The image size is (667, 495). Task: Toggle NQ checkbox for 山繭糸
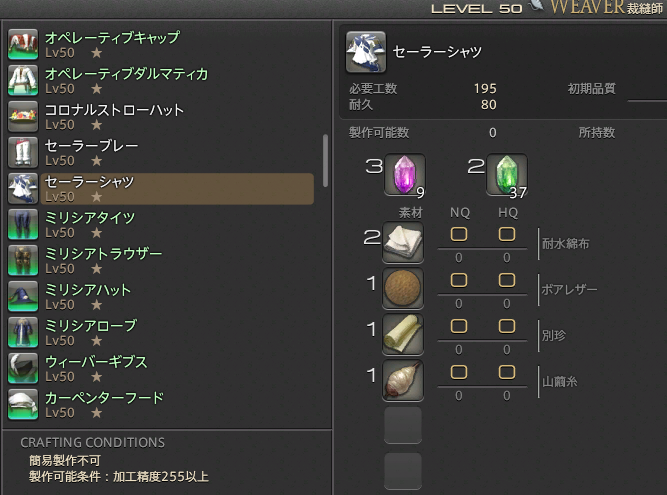pyautogui.click(x=459, y=372)
